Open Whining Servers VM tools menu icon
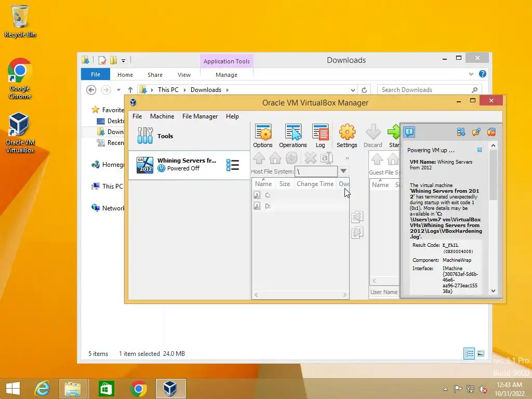This screenshot has height=399, width=532. click(x=233, y=165)
